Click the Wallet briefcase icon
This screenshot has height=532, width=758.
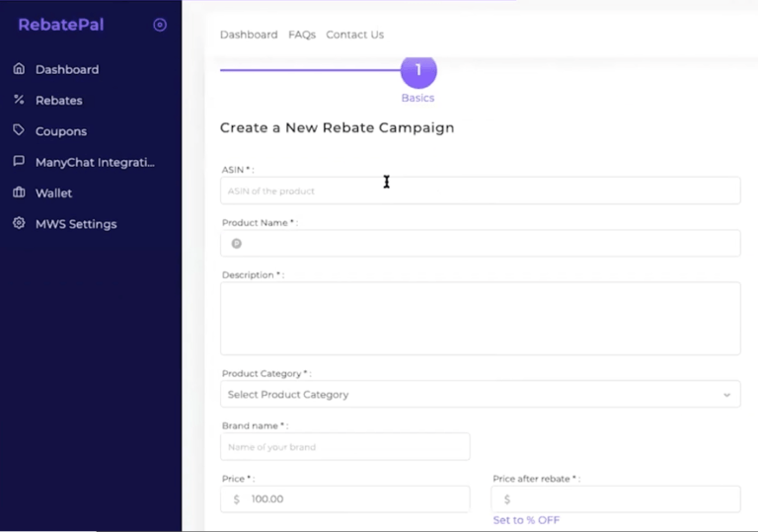19,192
